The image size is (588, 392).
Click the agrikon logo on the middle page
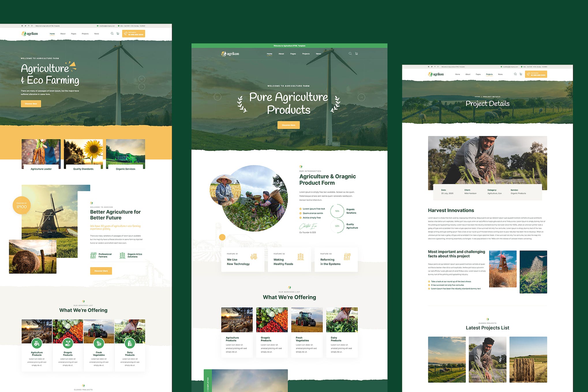tap(230, 54)
